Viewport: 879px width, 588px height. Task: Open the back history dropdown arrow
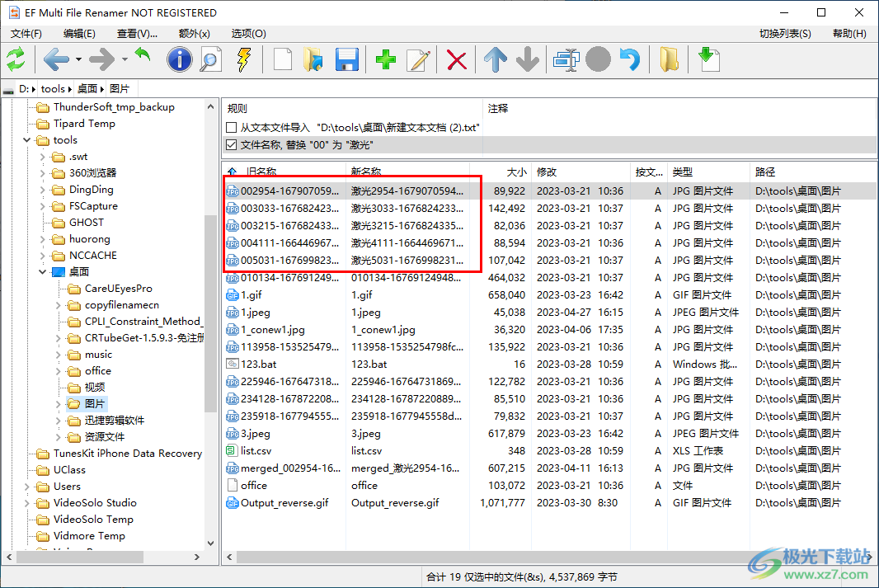tap(78, 59)
